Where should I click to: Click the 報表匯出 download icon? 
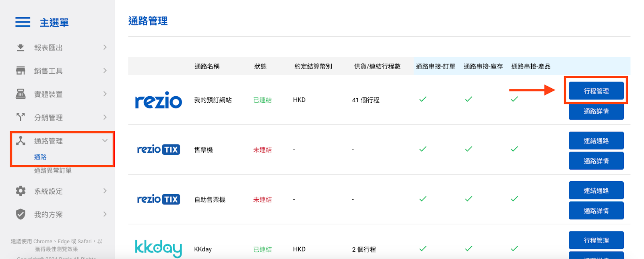21,48
